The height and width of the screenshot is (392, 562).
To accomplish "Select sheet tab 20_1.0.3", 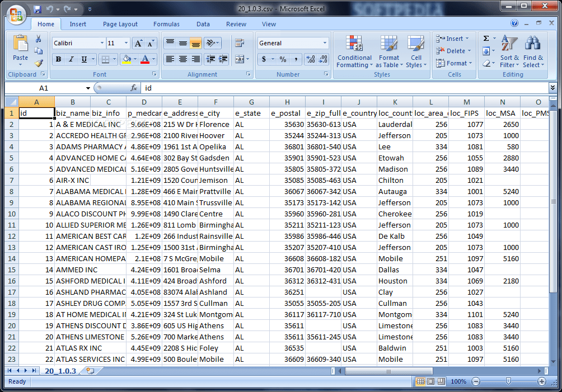I will 60,371.
